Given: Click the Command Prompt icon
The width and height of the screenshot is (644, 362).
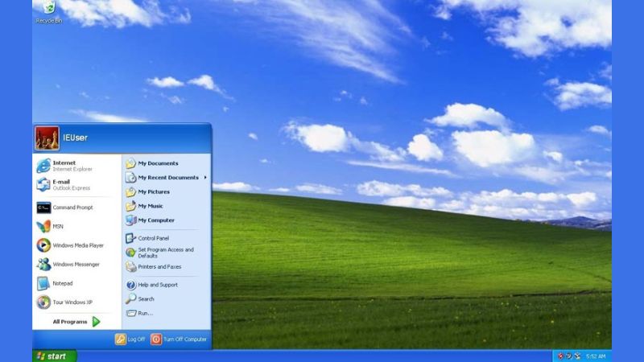Looking at the screenshot, I should coord(43,208).
